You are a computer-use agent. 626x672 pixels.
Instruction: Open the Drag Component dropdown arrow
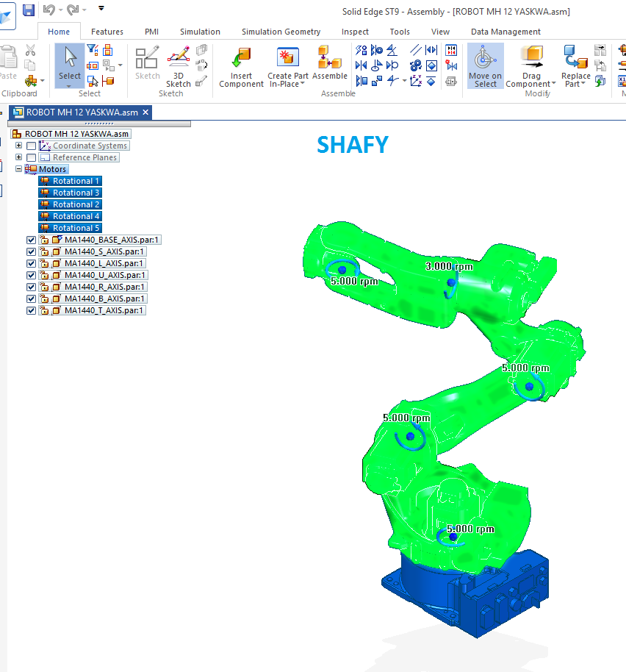pyautogui.click(x=554, y=84)
